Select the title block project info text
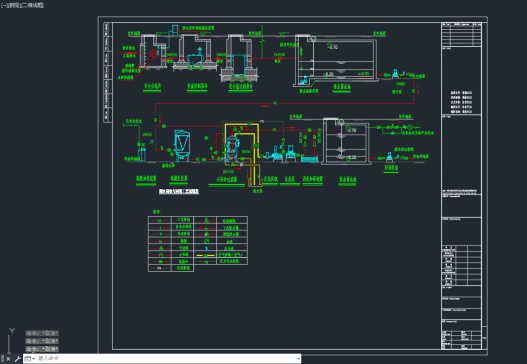 point(461,102)
